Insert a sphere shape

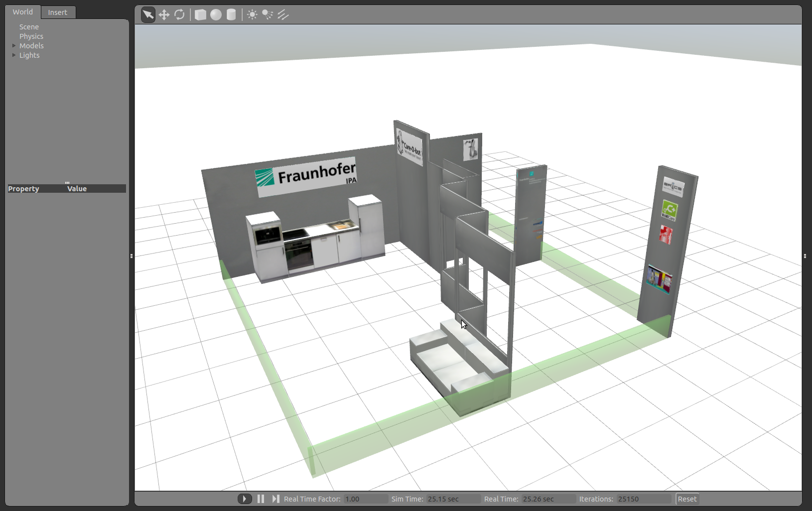[x=216, y=15]
